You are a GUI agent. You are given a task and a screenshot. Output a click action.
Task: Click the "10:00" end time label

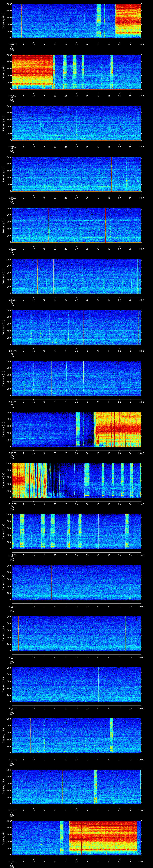pos(141,453)
